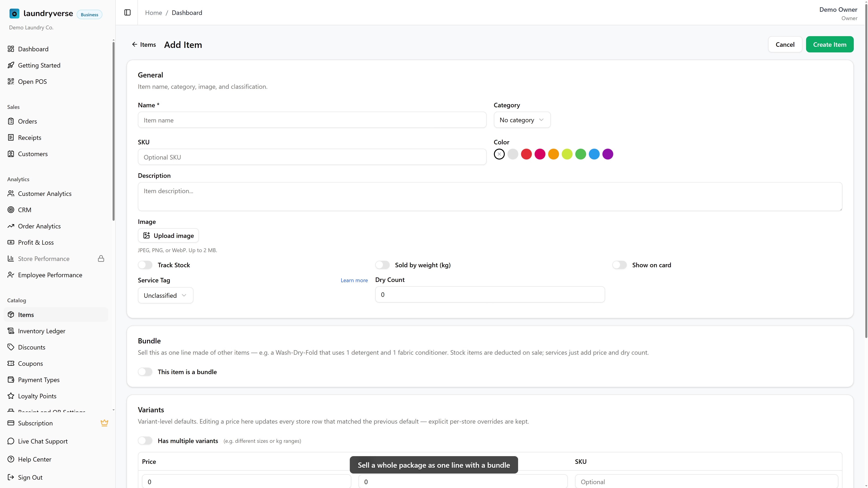Select the lime yellow-green swatch
This screenshot has height=488, width=868.
[x=567, y=154]
